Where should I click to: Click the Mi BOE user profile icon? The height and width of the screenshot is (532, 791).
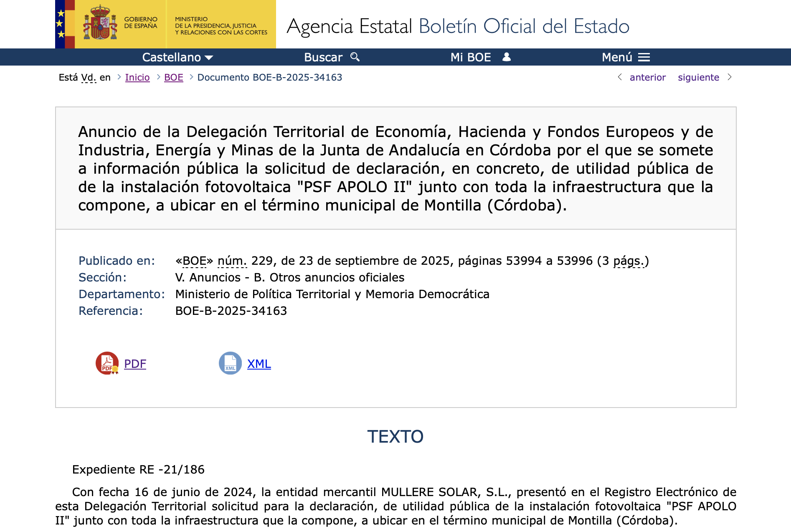click(506, 57)
